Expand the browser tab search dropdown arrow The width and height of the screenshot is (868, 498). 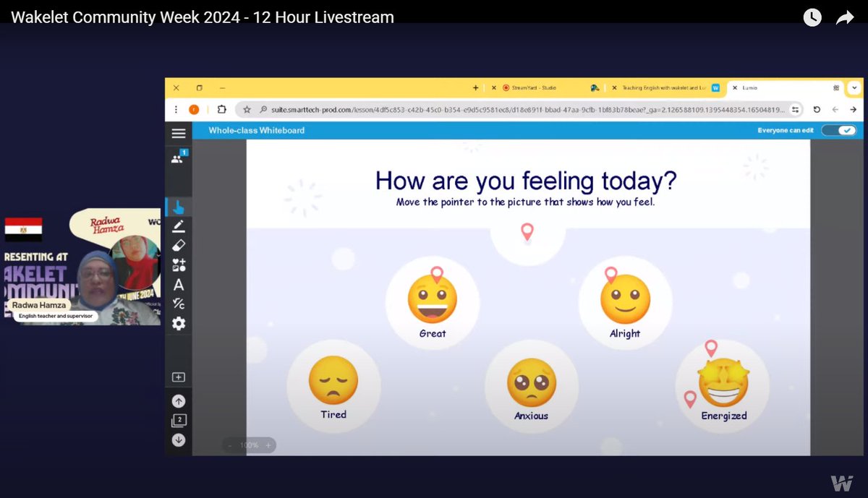point(854,87)
